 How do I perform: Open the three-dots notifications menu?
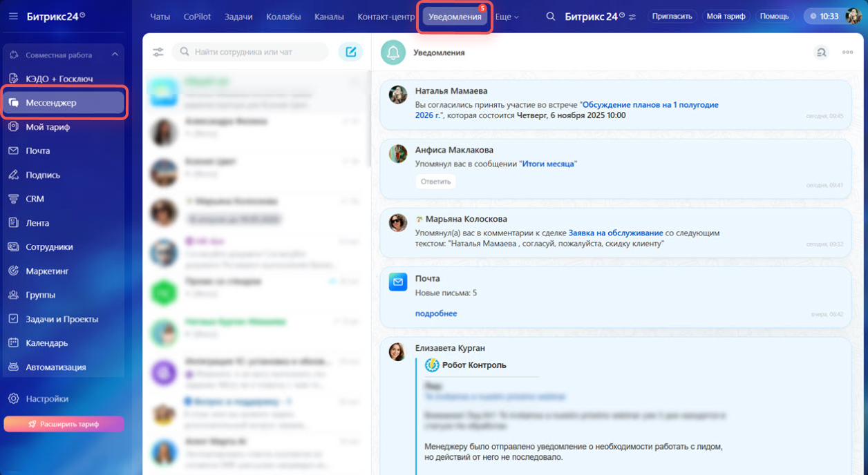pos(847,52)
